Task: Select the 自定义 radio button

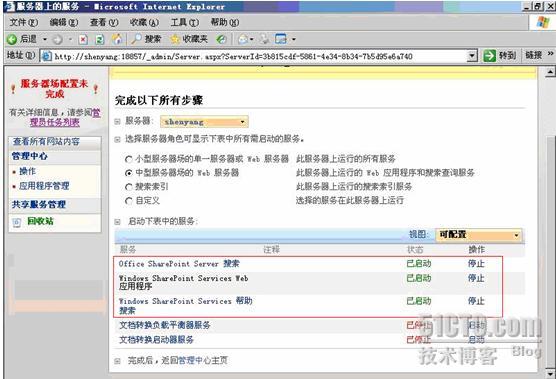Action: (x=129, y=201)
